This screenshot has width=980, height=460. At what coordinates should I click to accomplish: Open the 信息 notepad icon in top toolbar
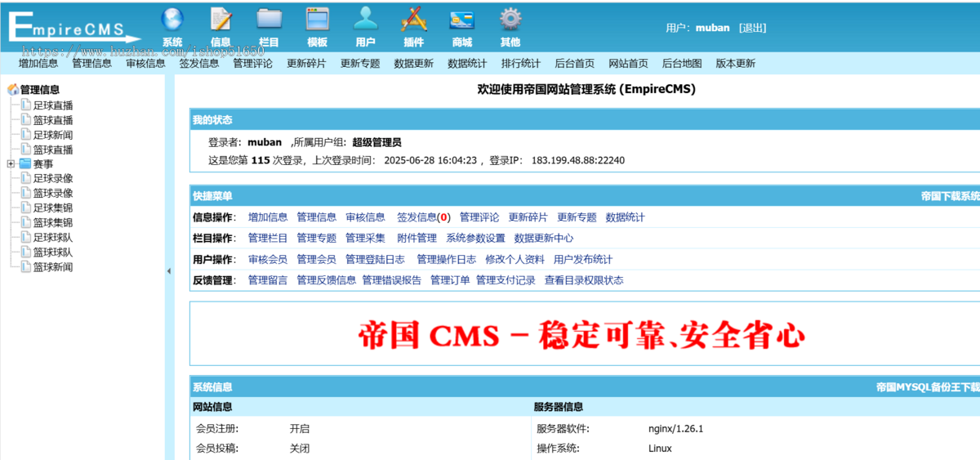click(220, 18)
